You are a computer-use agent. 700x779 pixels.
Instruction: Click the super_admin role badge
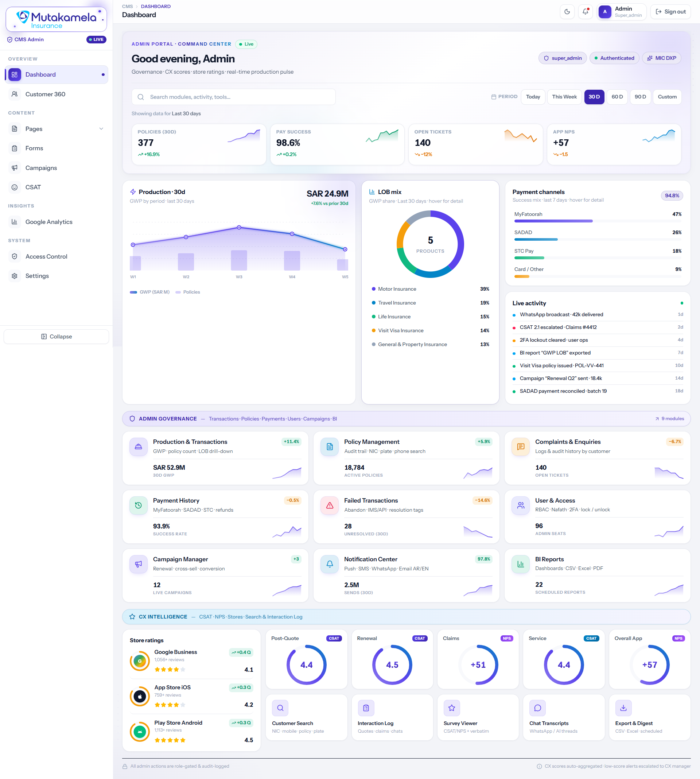click(x=562, y=58)
